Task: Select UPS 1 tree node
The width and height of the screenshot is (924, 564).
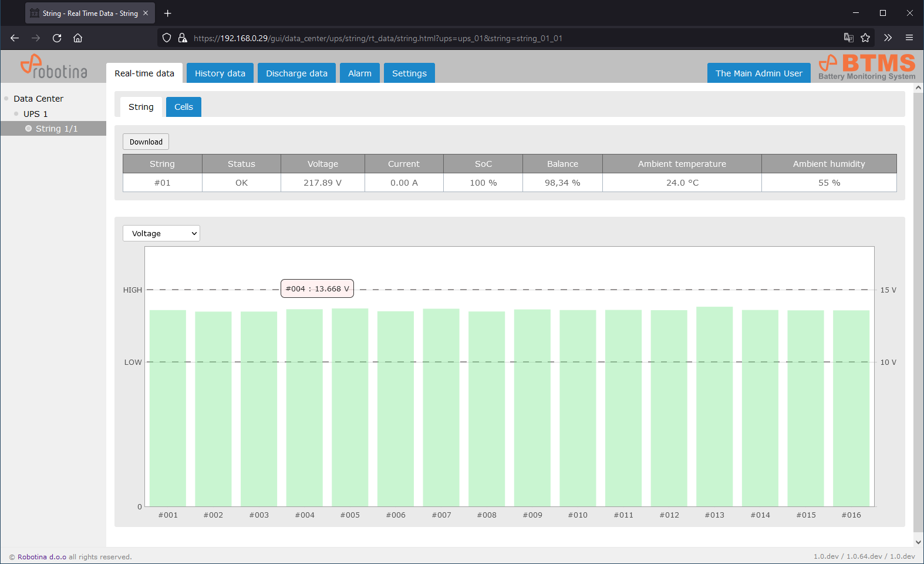Action: click(35, 114)
